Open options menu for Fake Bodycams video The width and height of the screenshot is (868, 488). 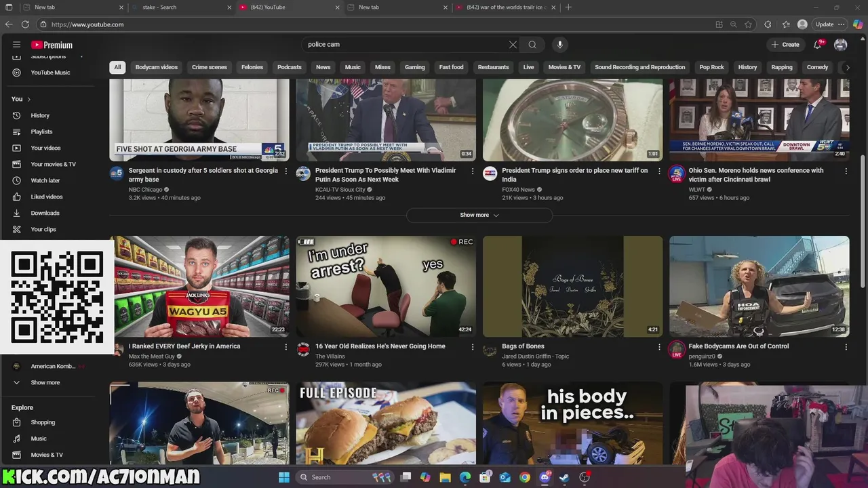[x=846, y=347]
